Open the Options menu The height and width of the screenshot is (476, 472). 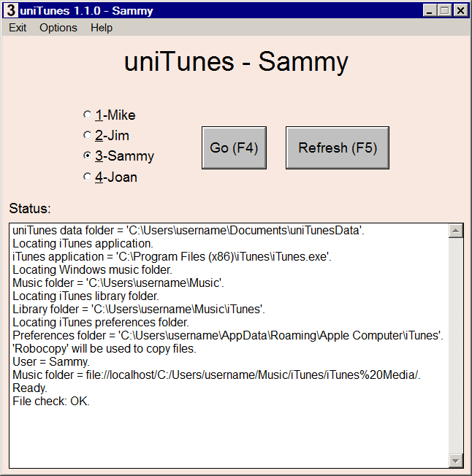tap(58, 28)
